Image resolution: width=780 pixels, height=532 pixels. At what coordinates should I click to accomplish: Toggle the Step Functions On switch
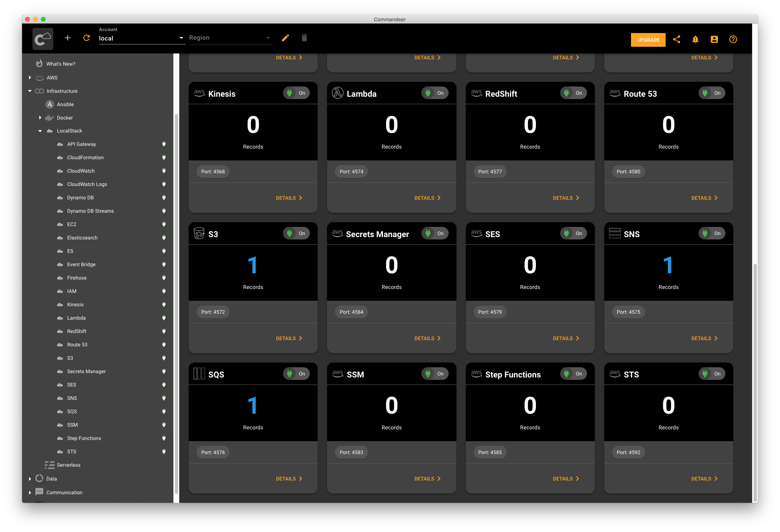[574, 374]
